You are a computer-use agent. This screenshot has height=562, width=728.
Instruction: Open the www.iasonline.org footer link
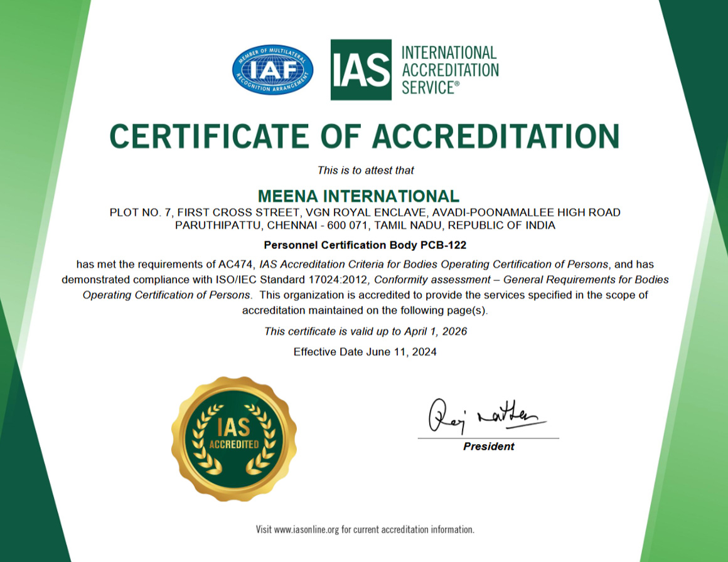pos(306,529)
